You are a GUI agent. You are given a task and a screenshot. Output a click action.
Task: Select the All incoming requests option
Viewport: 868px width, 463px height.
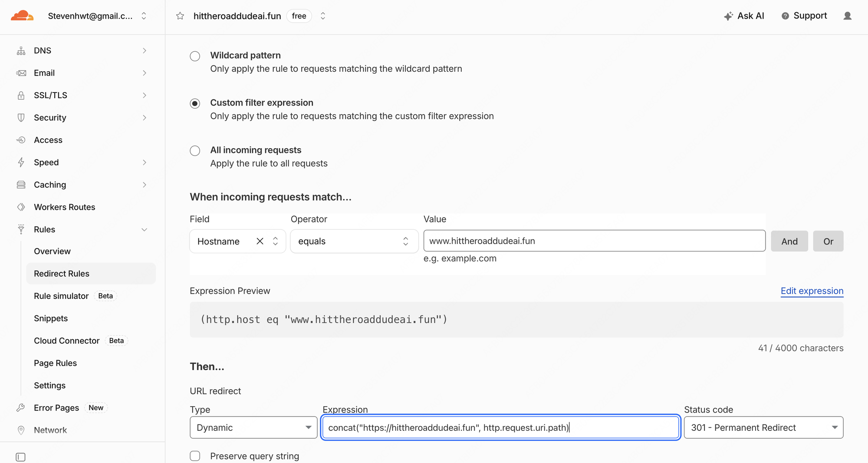point(195,151)
